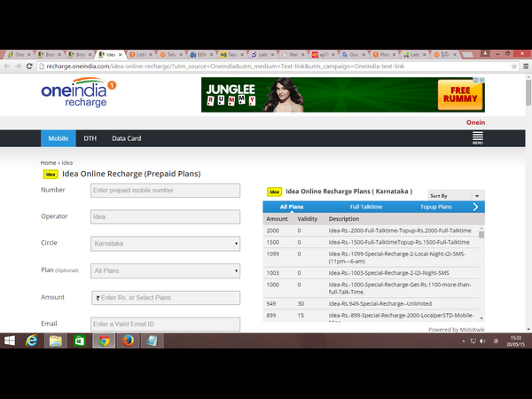Image resolution: width=532 pixels, height=399 pixels.
Task: Click the Chrome icon in the taskbar
Action: coord(103,340)
